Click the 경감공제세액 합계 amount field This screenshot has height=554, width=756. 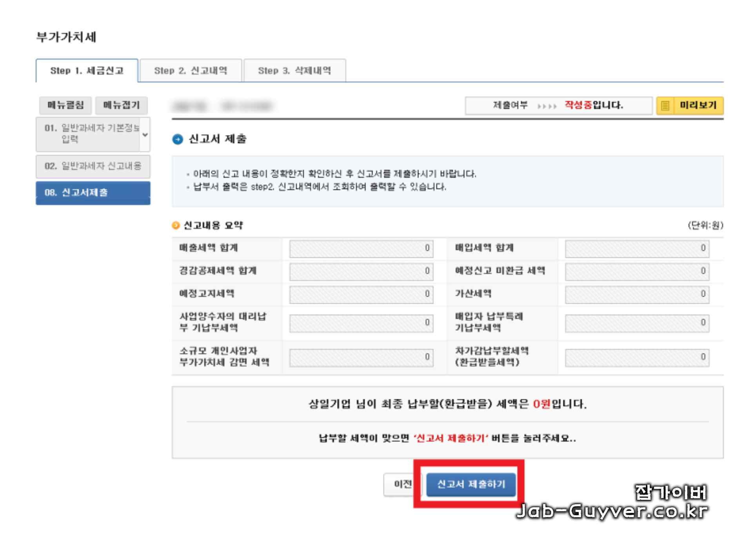(x=361, y=271)
